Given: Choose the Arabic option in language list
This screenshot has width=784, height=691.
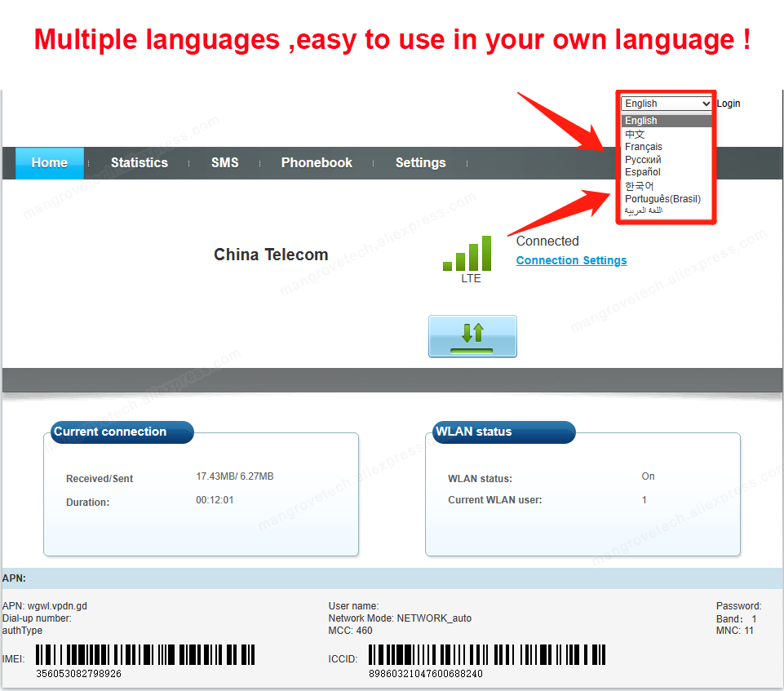Looking at the screenshot, I should click(666, 210).
